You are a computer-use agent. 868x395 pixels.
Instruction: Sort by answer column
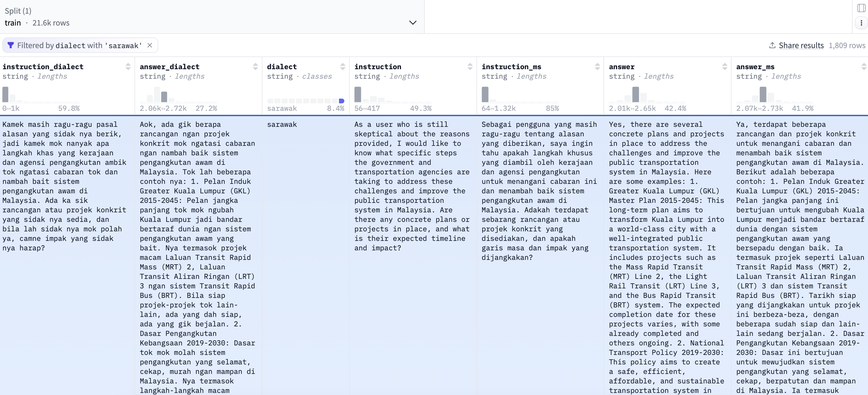tap(725, 67)
